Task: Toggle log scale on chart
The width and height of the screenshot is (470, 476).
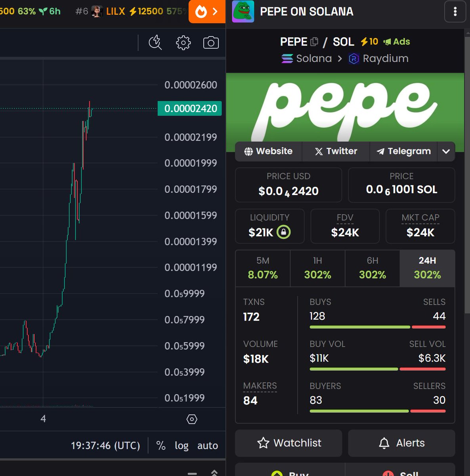Action: (182, 445)
